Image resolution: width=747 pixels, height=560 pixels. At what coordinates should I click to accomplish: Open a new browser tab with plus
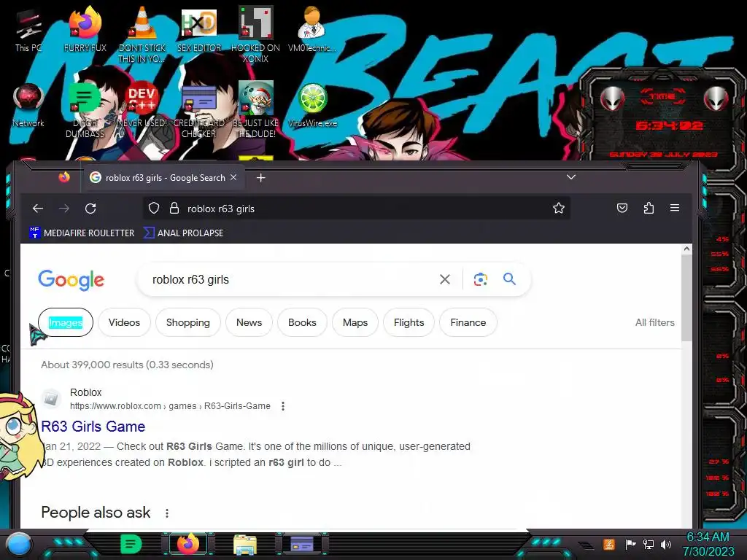pyautogui.click(x=260, y=178)
